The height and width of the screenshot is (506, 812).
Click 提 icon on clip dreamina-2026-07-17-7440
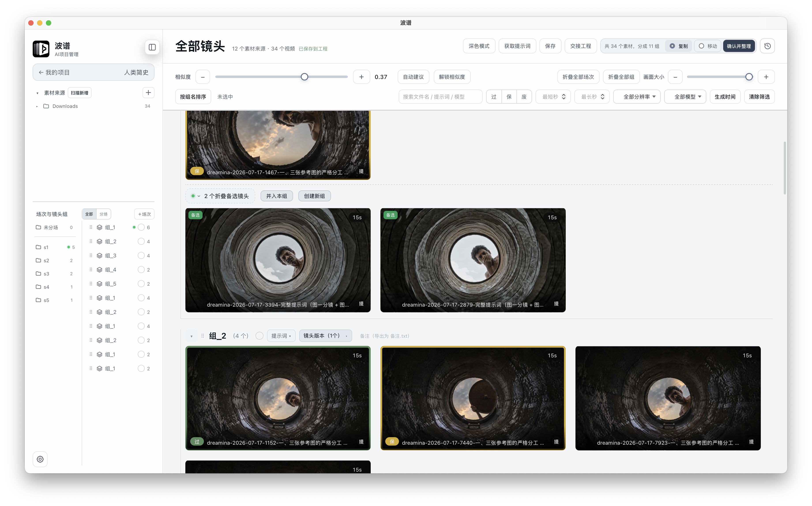coord(556,442)
